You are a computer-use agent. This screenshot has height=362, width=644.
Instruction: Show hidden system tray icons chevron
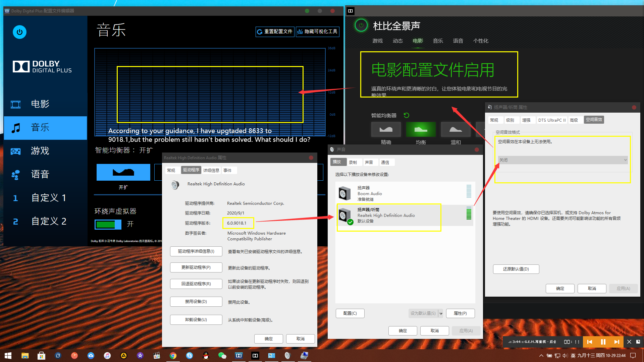(x=541, y=356)
